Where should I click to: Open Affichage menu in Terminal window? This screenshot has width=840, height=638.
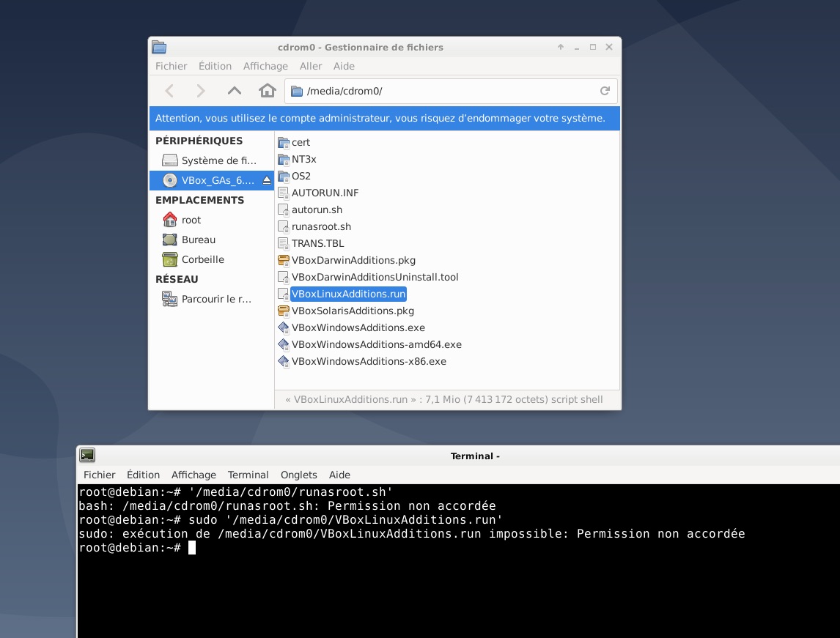coord(194,475)
